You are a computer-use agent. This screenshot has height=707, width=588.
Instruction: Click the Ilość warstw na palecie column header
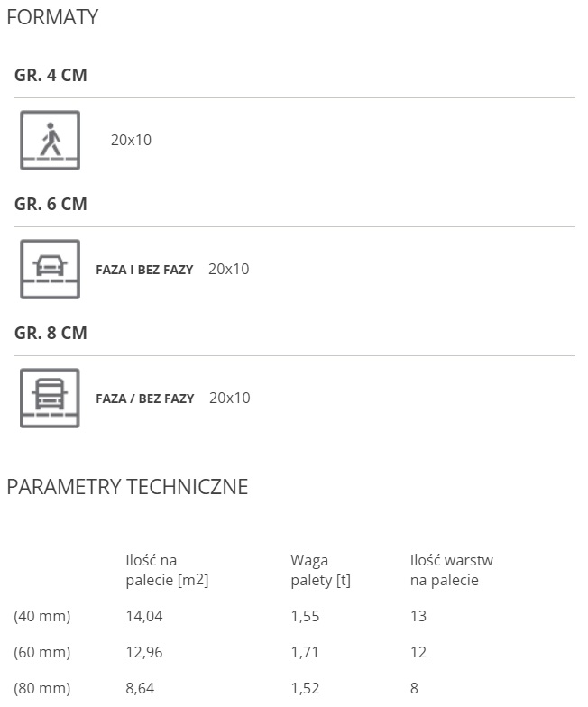(x=452, y=570)
